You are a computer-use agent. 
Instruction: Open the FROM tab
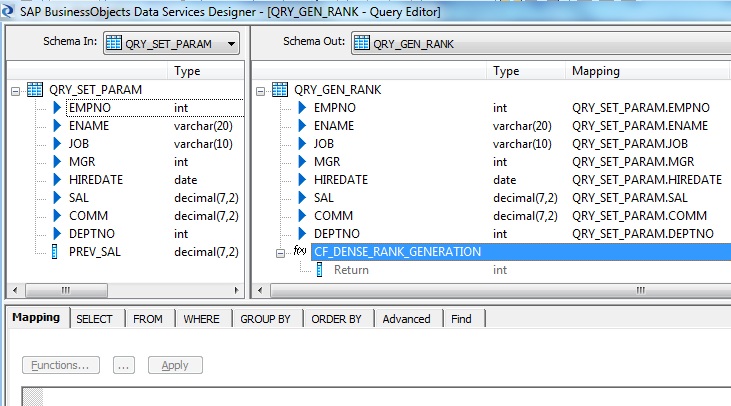[148, 319]
